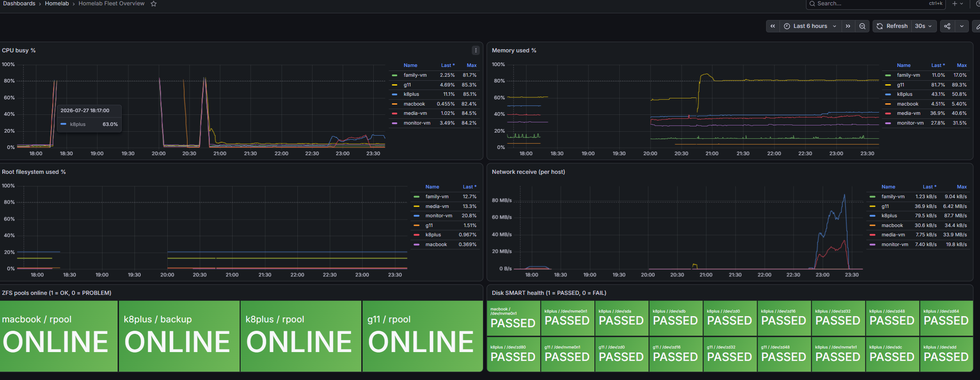Click the Search input field
This screenshot has height=380, width=980.
coord(876,4)
